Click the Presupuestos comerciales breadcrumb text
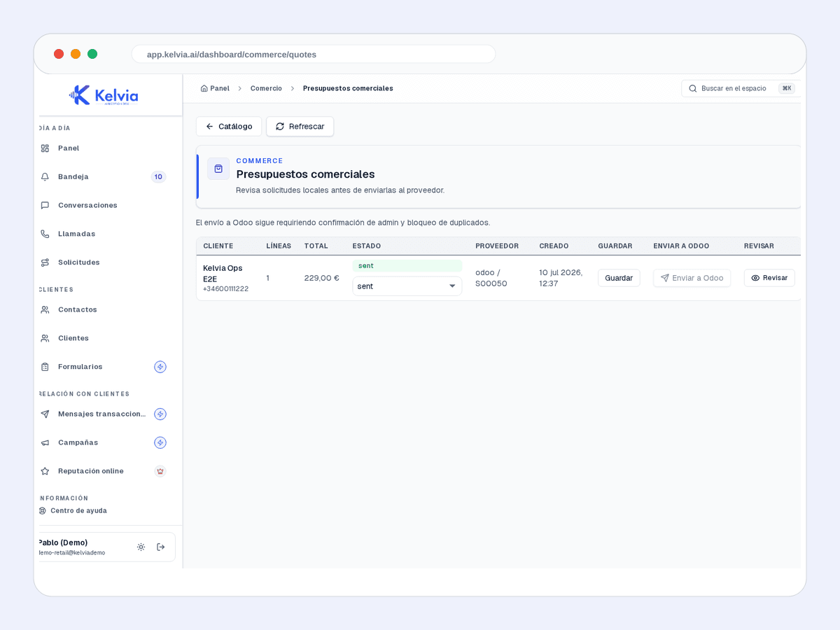The width and height of the screenshot is (840, 630). (x=348, y=88)
